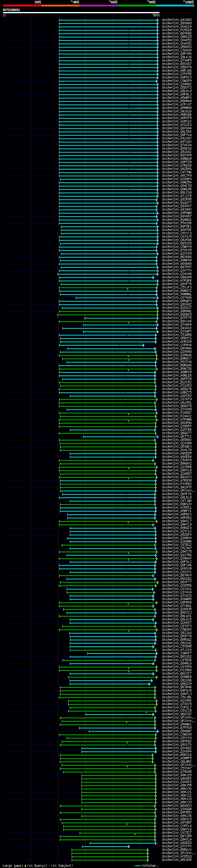
Task: Select label UniRef100_O82316
Action: (x=177, y=633)
